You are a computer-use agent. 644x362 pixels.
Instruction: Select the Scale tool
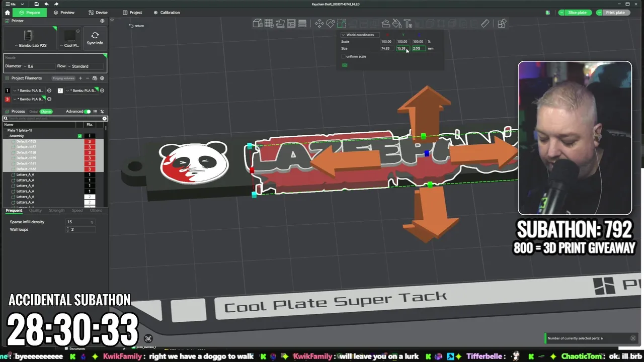coord(341,24)
